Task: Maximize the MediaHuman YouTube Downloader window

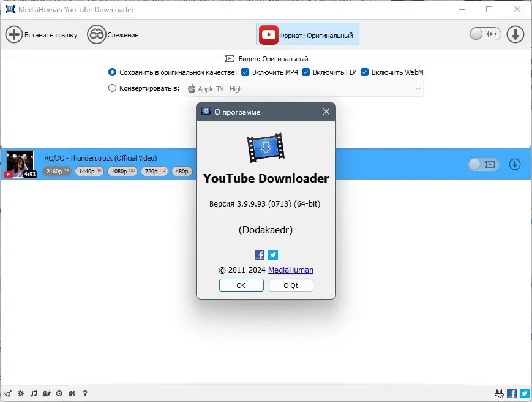Action: pos(489,9)
